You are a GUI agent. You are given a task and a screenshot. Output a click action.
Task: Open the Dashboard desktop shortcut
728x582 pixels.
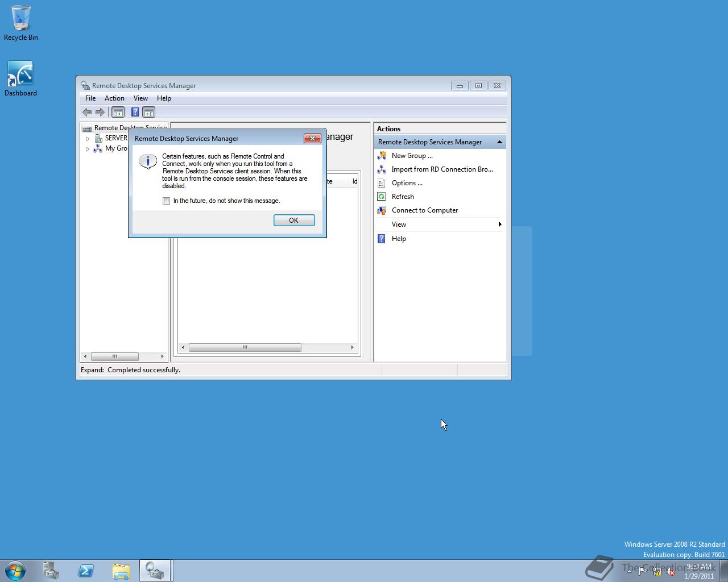pos(20,78)
